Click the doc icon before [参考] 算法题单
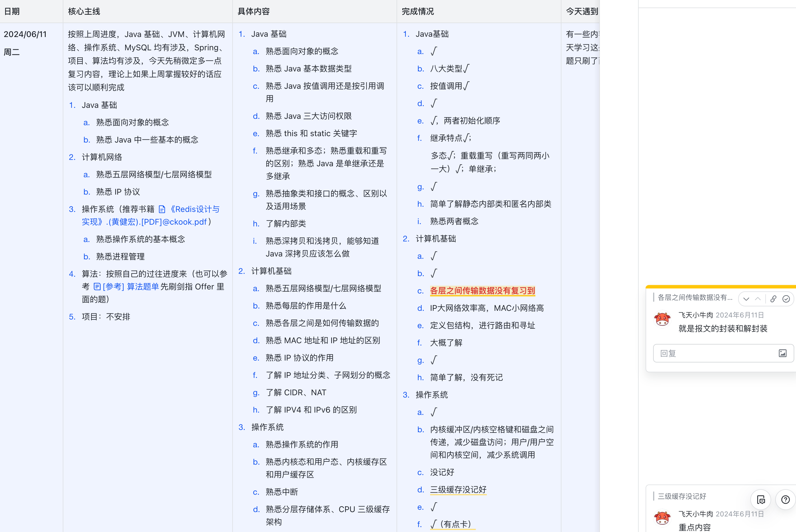Viewport: 796px width, 532px height. [x=97, y=287]
